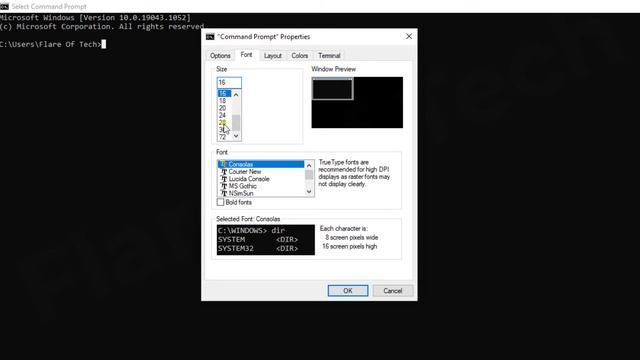Click TrueType icon beside Courier New
Screen dimensions: 640x360
click(x=224, y=171)
